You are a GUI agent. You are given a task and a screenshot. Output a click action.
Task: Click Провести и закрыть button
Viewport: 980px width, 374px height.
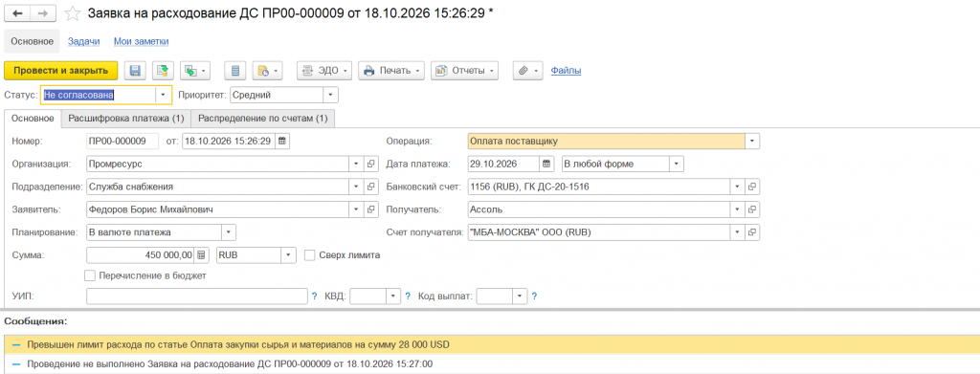[x=60, y=71]
